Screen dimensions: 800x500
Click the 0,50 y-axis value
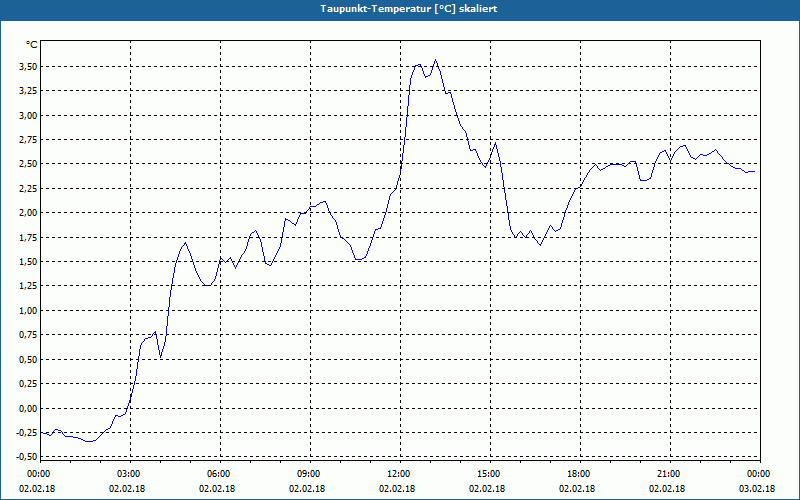(x=28, y=359)
